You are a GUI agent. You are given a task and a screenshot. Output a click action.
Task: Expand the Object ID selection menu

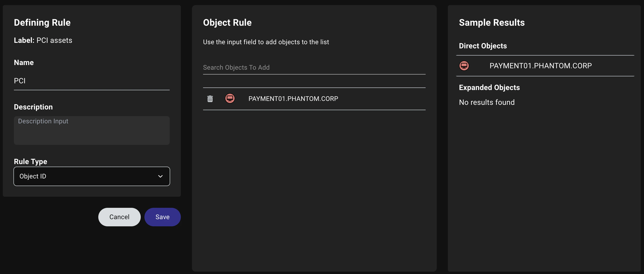[92, 176]
